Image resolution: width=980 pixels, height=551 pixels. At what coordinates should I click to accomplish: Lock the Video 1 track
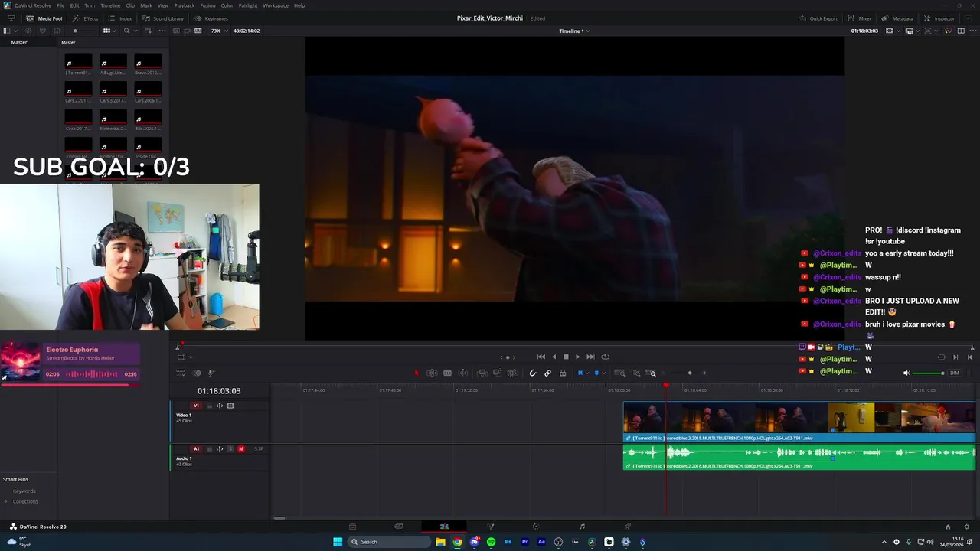[209, 406]
